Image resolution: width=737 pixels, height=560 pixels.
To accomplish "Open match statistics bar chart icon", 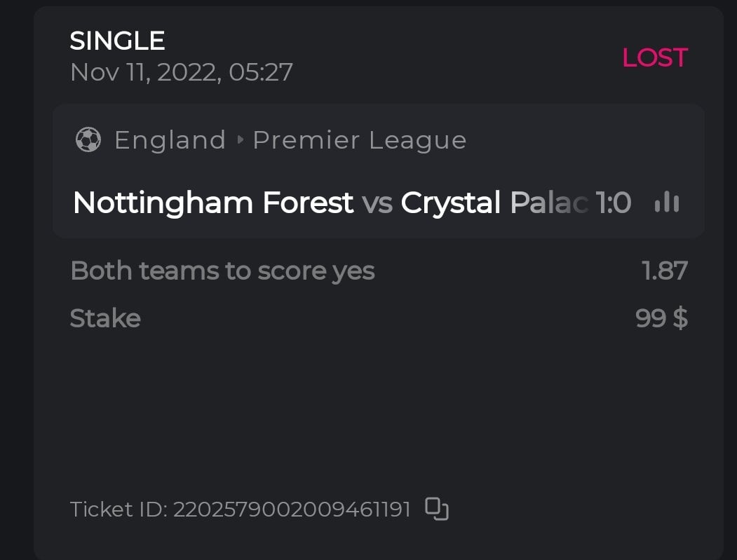I will 666,203.
